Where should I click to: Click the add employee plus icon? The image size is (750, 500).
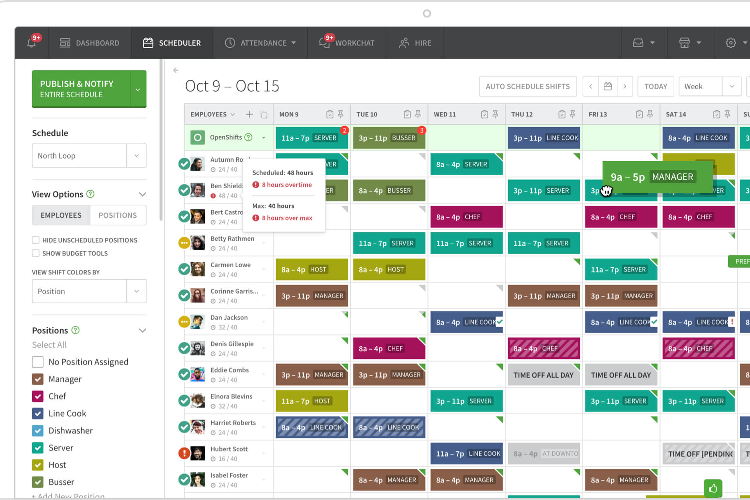pos(249,114)
